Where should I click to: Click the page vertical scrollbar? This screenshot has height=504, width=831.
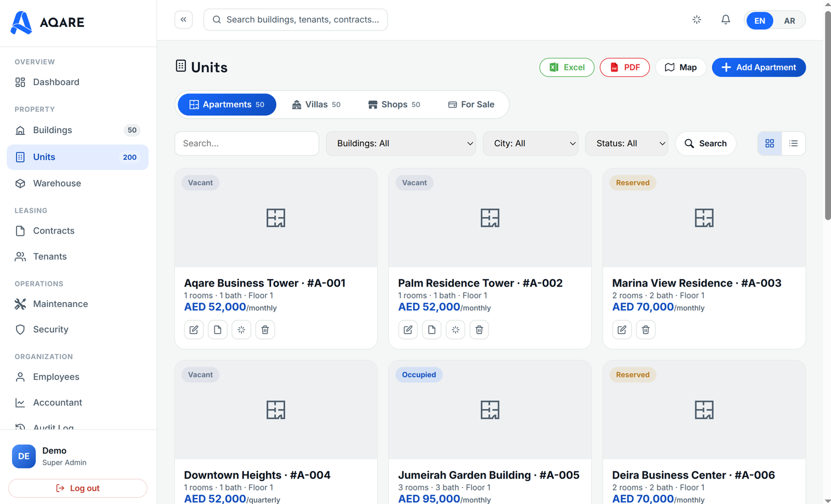pos(827,114)
